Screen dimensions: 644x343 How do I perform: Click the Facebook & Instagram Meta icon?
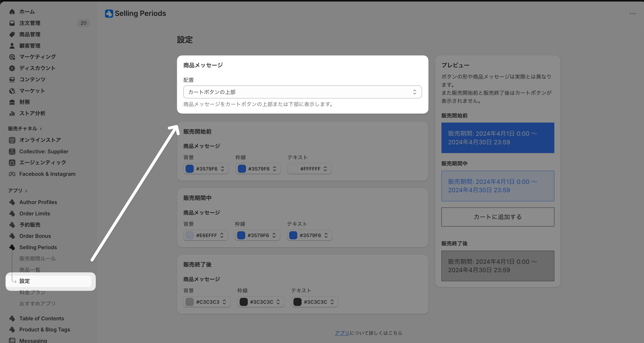tap(12, 174)
